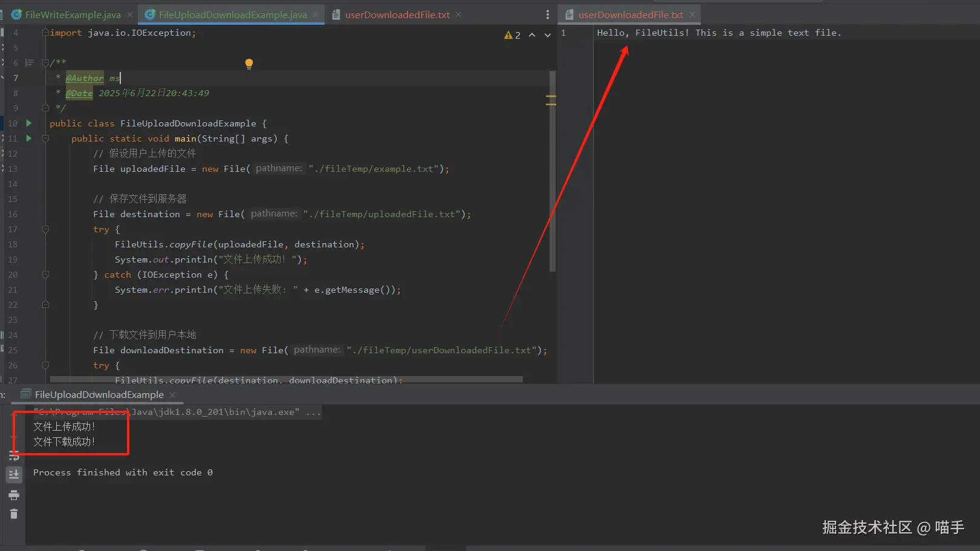This screenshot has width=980, height=551.
Task: Click line number 1 in right editor gutter
Action: point(563,33)
